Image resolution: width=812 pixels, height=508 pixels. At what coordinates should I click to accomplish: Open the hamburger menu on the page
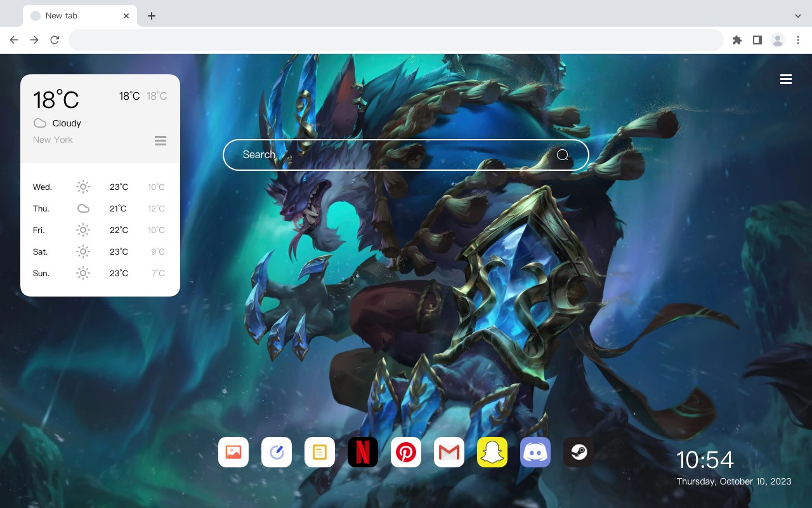[x=786, y=79]
